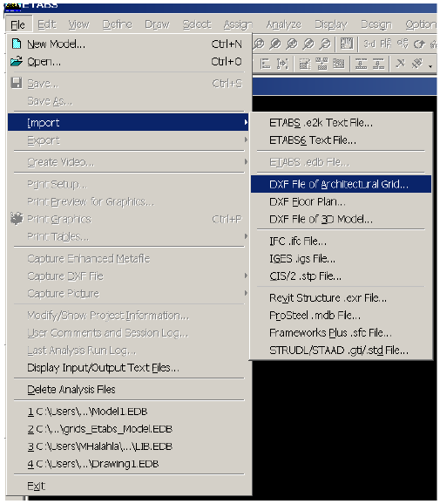Activate the Pan hand tool

pyautogui.click(x=347, y=44)
